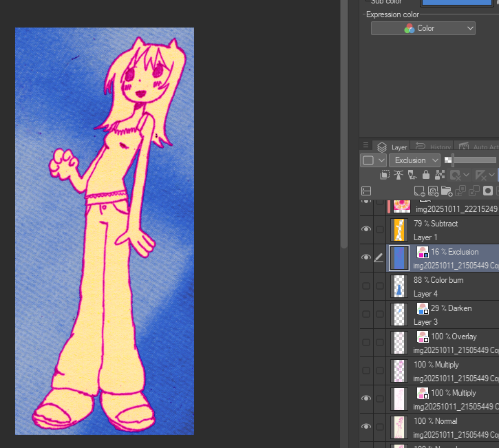Hide the 100 % Normal layer eye

[x=366, y=427]
